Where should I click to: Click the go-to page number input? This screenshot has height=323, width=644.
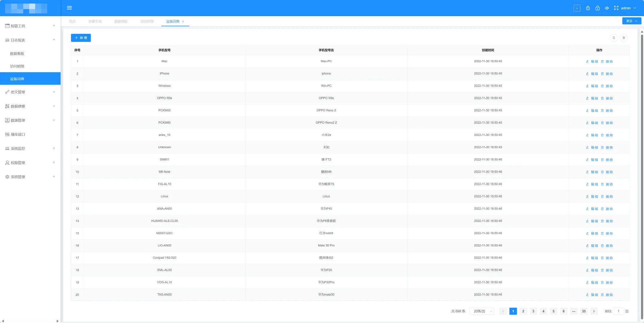(x=618, y=311)
